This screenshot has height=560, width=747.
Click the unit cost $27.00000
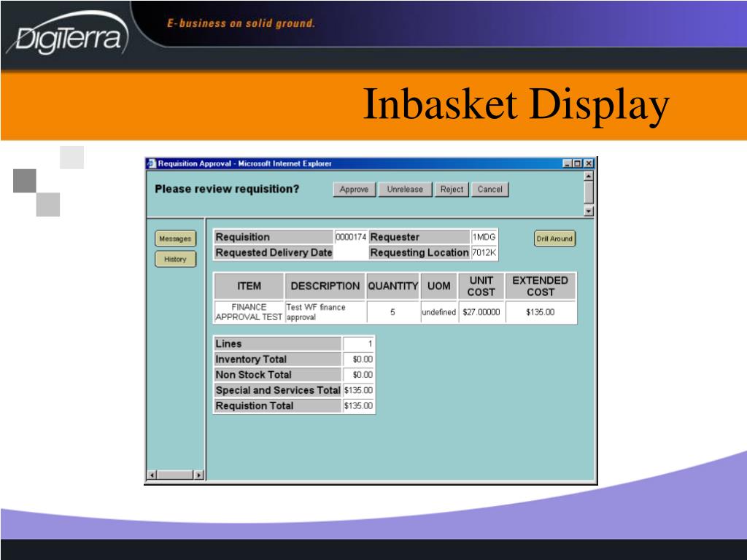coord(481,312)
